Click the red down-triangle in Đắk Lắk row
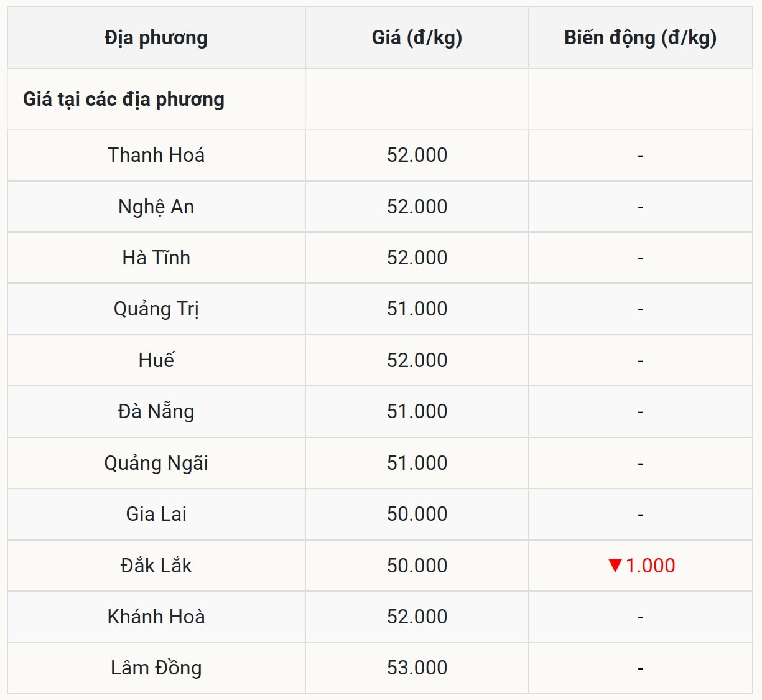The image size is (762, 700). (x=615, y=565)
